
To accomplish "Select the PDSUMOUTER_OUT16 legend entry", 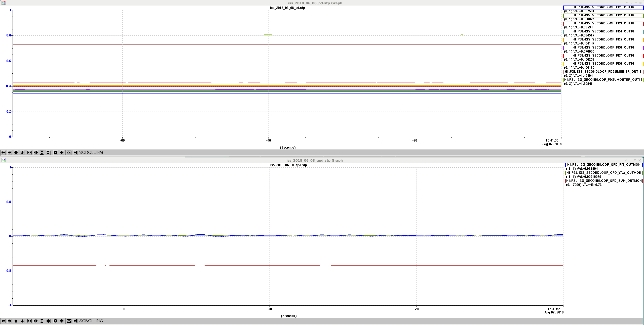I will [603, 80].
